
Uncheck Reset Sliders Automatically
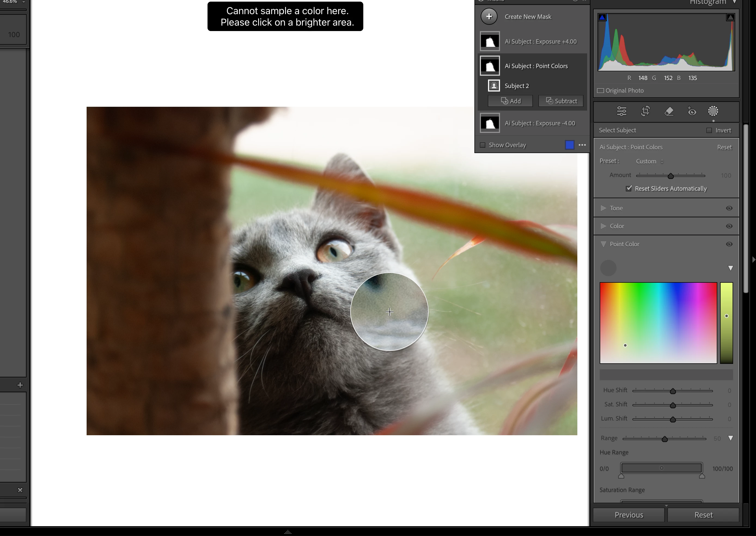pos(629,188)
